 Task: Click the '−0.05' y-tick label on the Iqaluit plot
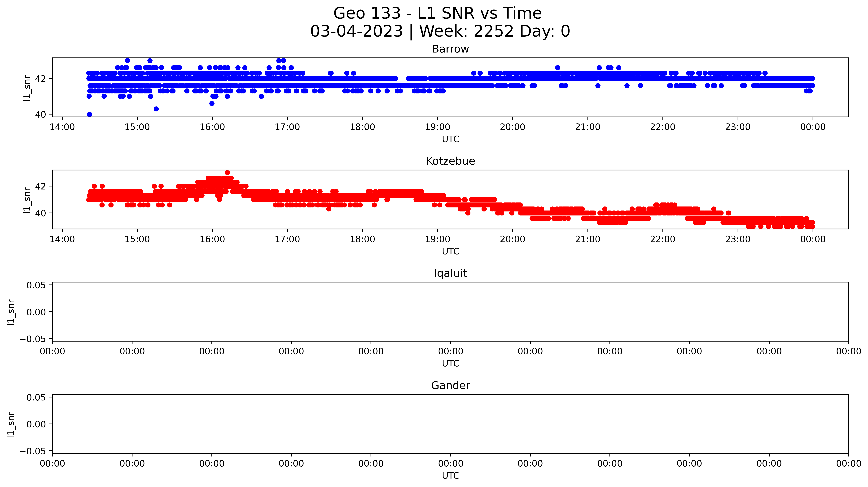pos(33,339)
